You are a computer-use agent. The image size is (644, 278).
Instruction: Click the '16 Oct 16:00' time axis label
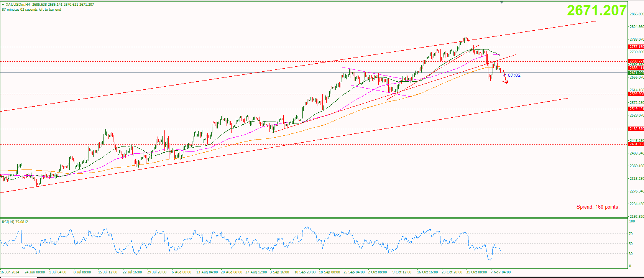pos(427,272)
